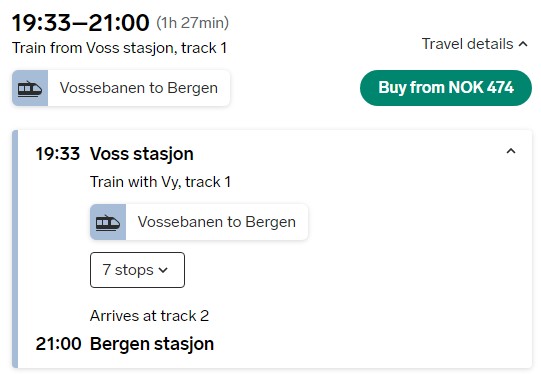This screenshot has width=541, height=374.
Task: Select the Voss stasjon departure heading
Action: coord(141,154)
